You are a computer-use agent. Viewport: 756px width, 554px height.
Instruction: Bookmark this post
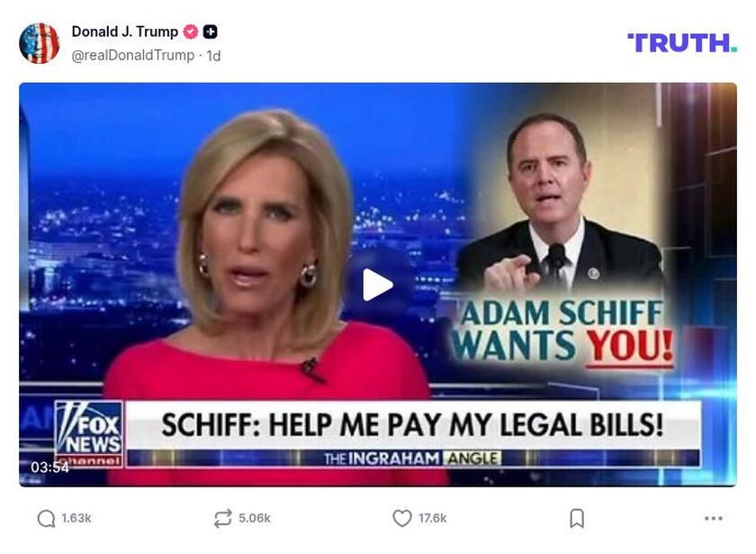pos(577,519)
